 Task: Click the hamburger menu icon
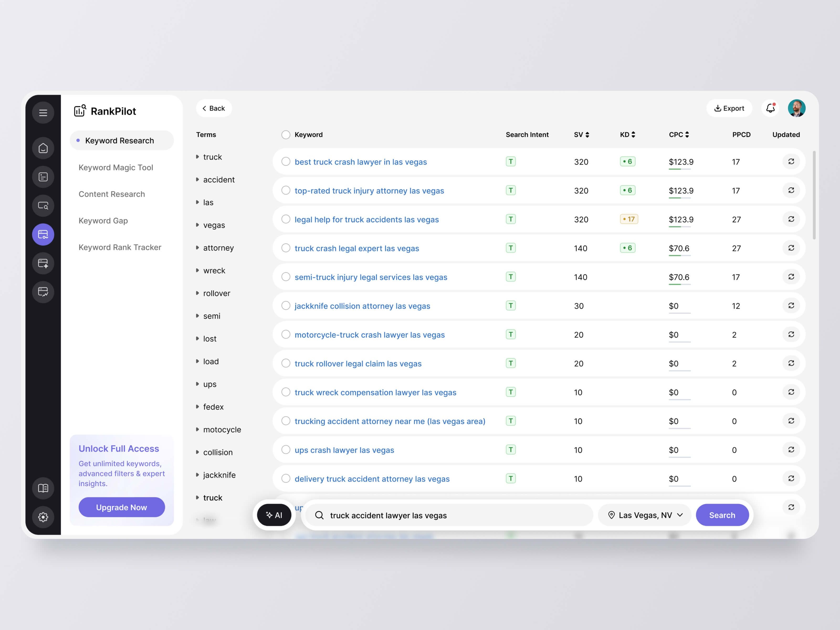pos(43,113)
